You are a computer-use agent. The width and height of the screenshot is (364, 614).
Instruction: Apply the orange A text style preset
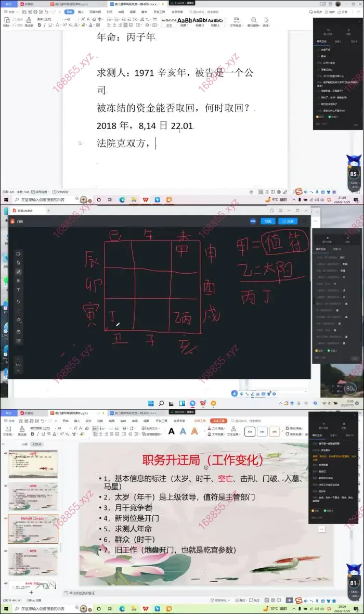pyautogui.click(x=194, y=431)
